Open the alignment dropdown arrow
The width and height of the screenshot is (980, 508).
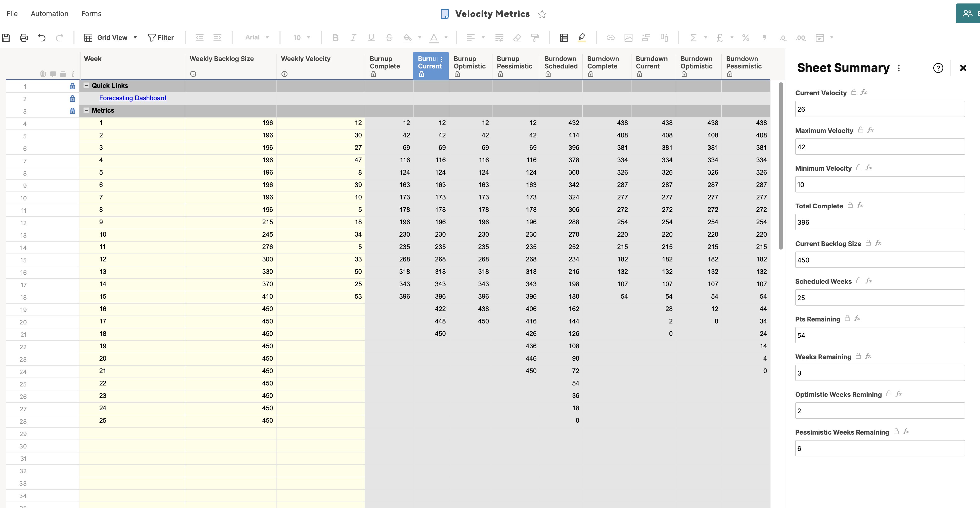click(483, 38)
